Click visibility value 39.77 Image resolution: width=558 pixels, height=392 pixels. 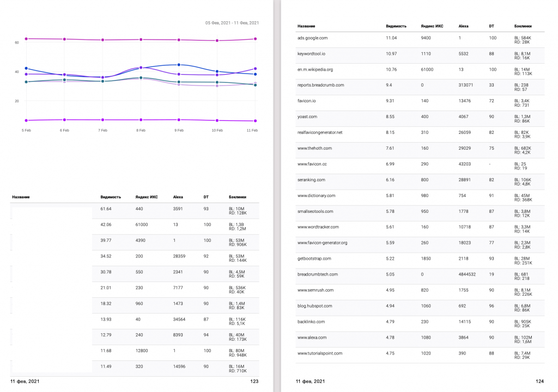coord(106,241)
